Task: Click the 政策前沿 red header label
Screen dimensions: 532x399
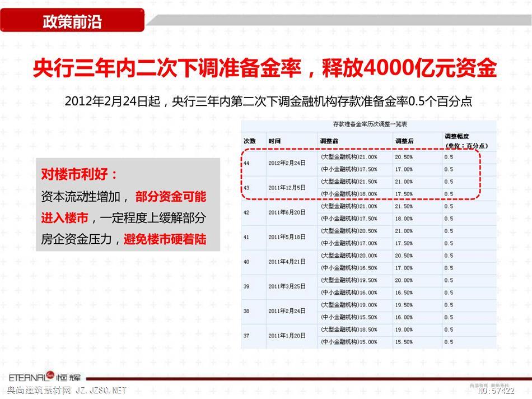Action: (x=72, y=21)
